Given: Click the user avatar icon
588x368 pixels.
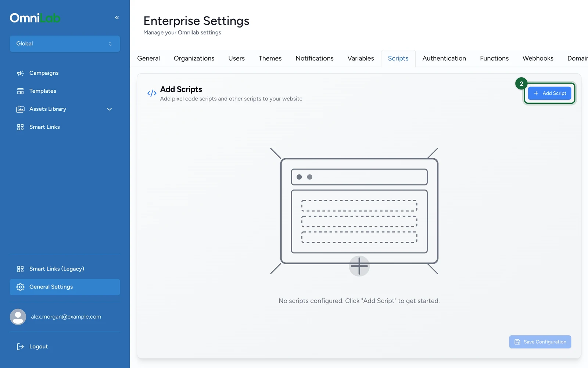Looking at the screenshot, I should tap(18, 317).
